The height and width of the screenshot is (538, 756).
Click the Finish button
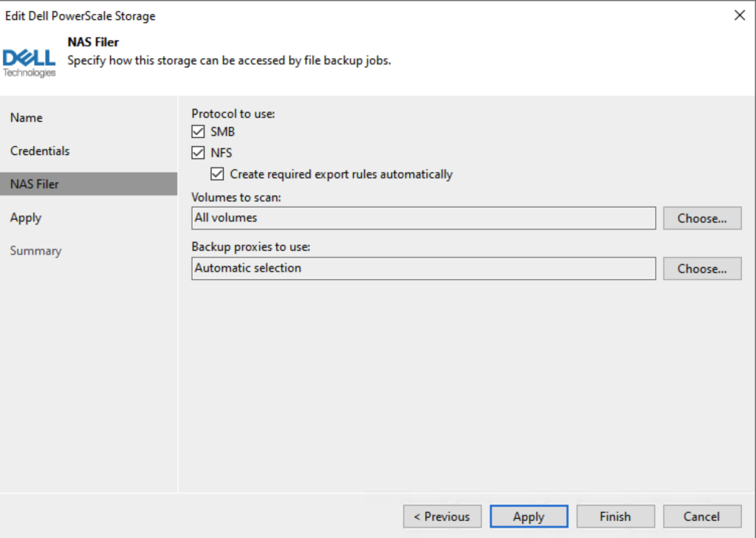coord(615,517)
